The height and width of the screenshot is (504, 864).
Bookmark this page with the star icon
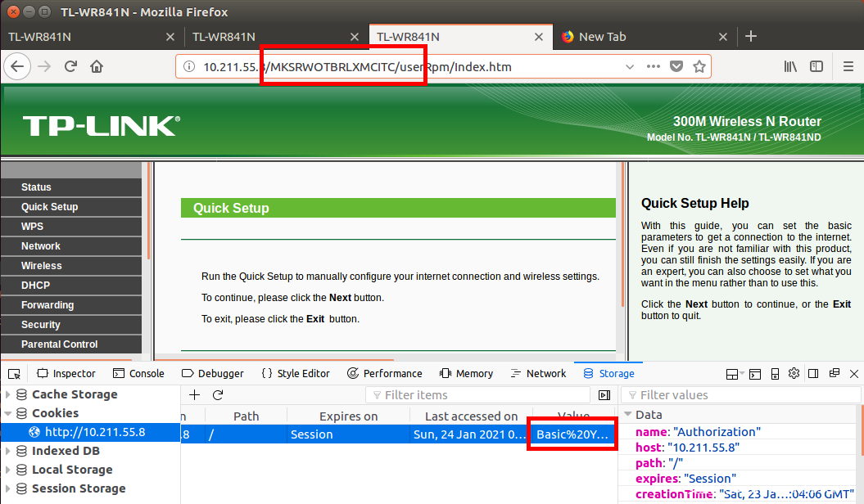699,67
